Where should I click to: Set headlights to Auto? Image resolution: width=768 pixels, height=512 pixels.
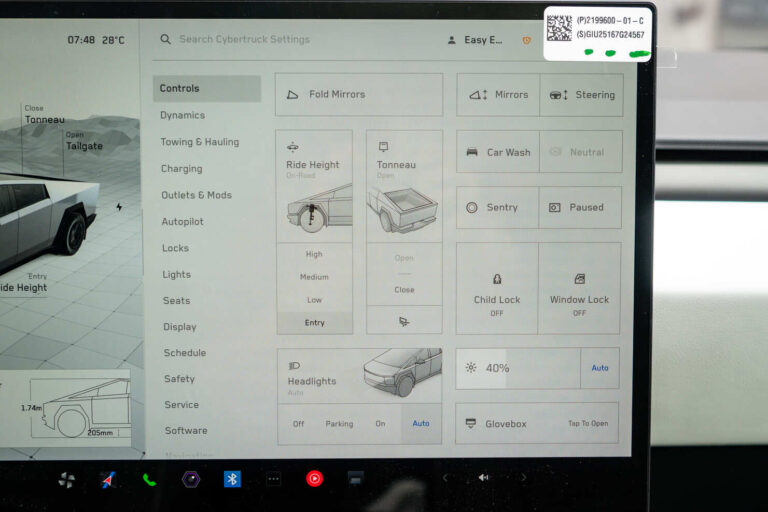point(421,424)
